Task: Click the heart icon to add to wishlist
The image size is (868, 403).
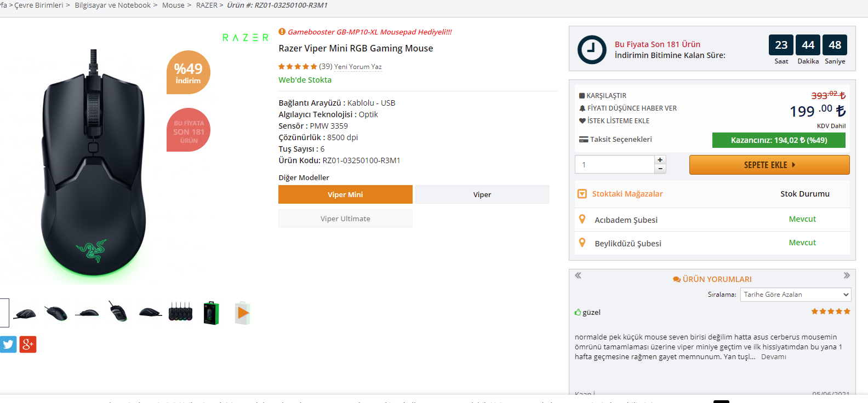Action: tap(583, 121)
